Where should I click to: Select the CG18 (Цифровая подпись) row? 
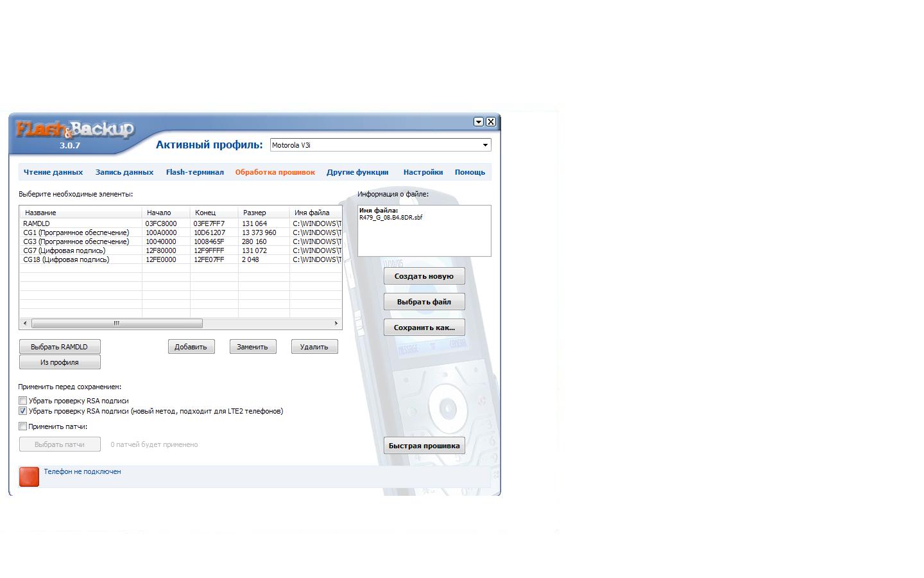181,259
